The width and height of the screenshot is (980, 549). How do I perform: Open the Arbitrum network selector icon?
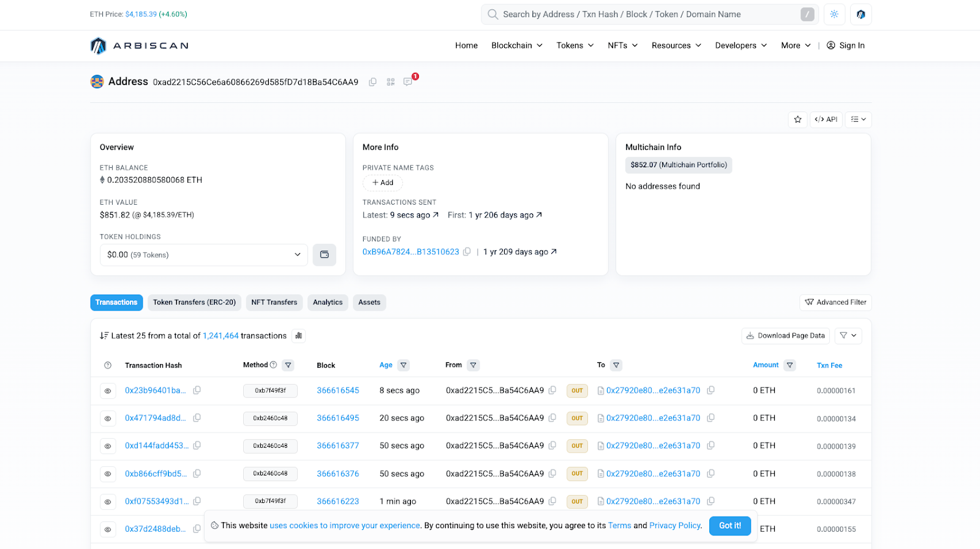pos(861,14)
